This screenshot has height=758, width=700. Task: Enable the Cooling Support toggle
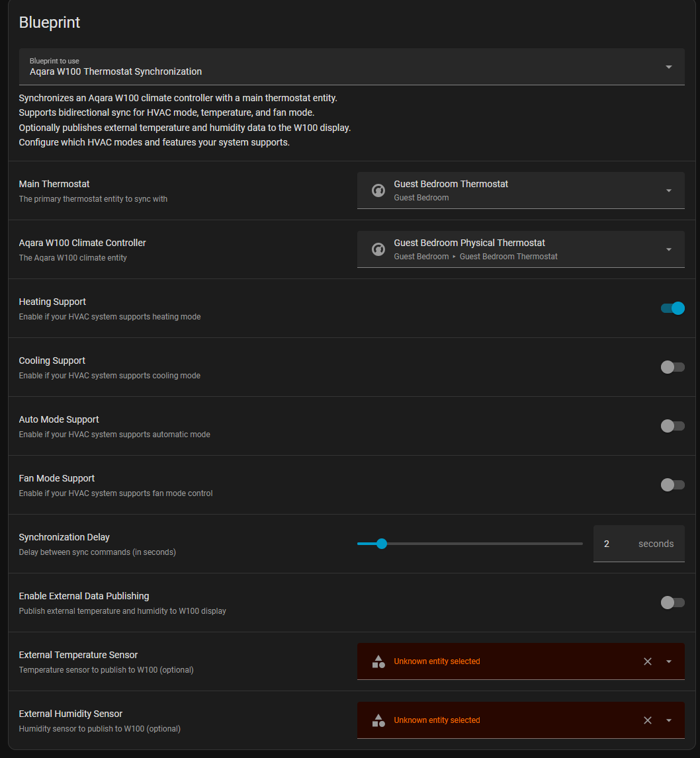(x=672, y=367)
